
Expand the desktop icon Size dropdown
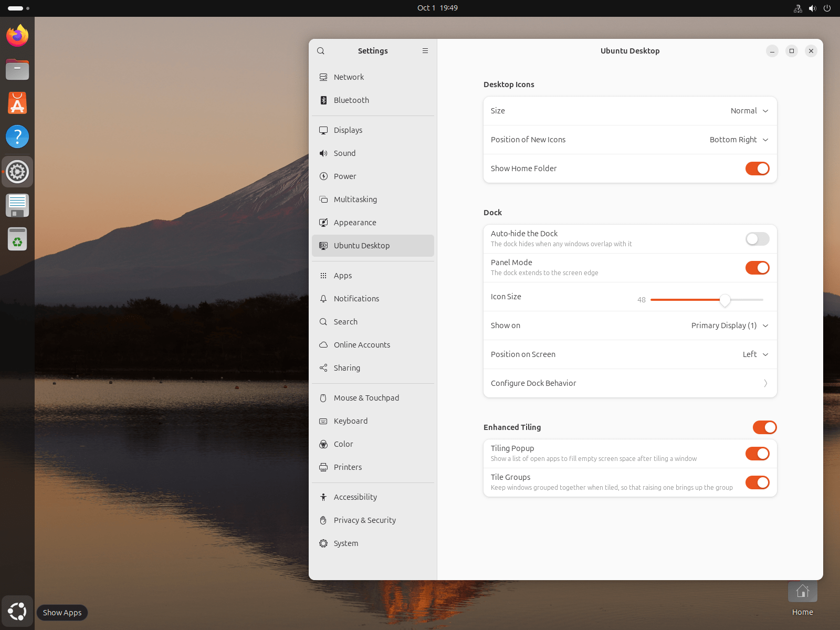click(749, 111)
